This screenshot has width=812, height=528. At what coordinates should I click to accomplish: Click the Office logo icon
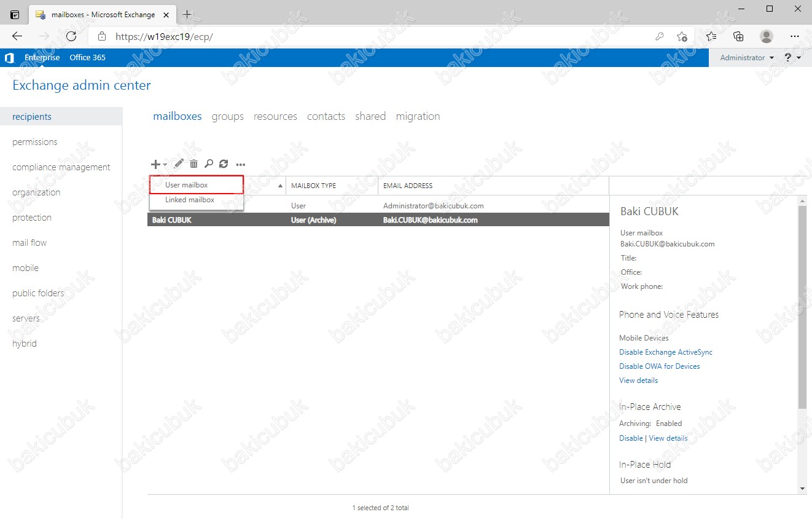(x=9, y=58)
